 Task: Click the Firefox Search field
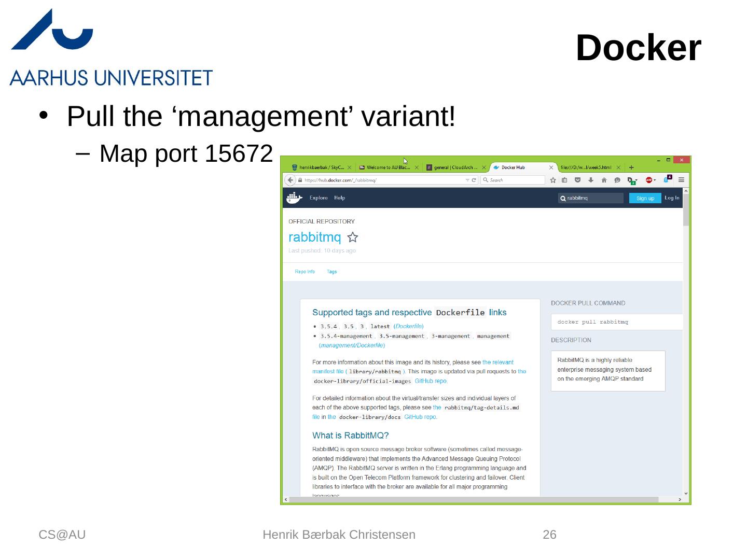(513, 180)
